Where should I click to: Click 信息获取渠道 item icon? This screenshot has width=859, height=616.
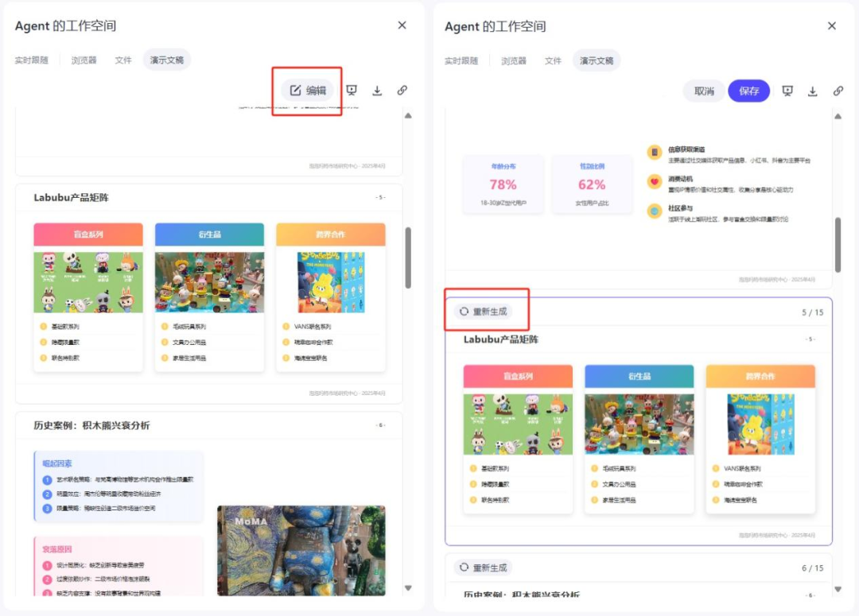pos(654,153)
